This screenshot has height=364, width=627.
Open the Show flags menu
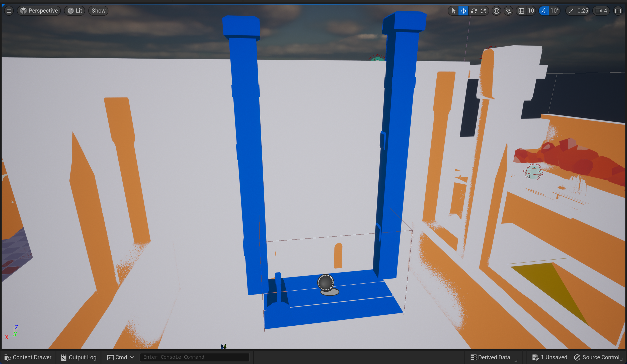tap(98, 11)
